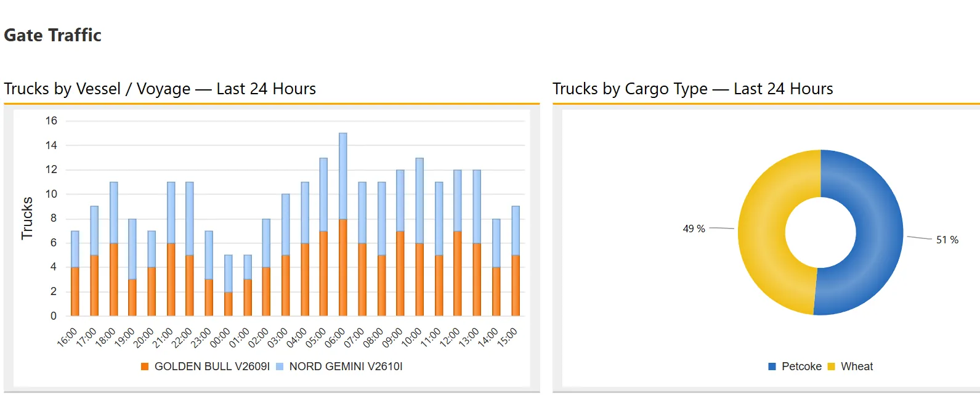The width and height of the screenshot is (980, 409).
Task: Click the 16 value on the y-axis
Action: pos(51,121)
